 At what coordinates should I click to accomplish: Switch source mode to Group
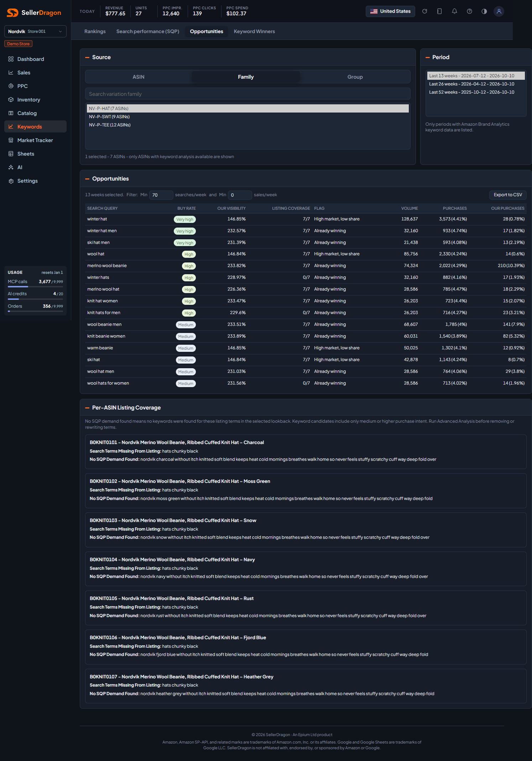(x=355, y=77)
